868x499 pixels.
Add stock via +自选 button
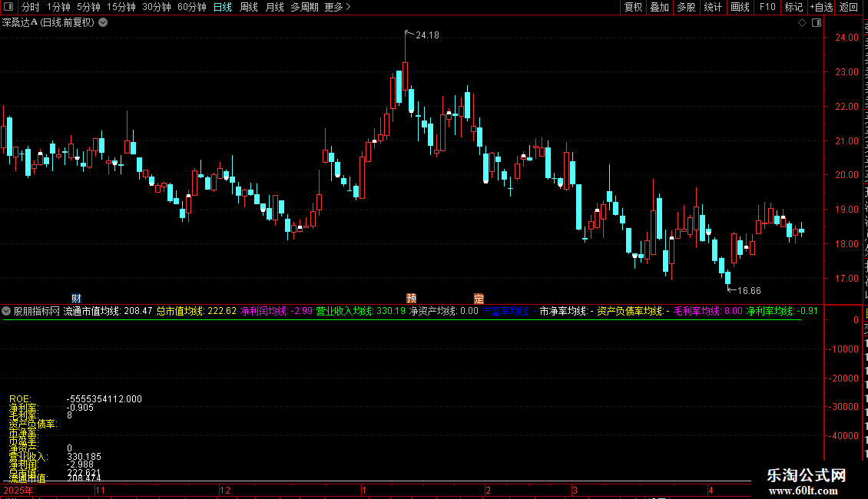tap(821, 7)
